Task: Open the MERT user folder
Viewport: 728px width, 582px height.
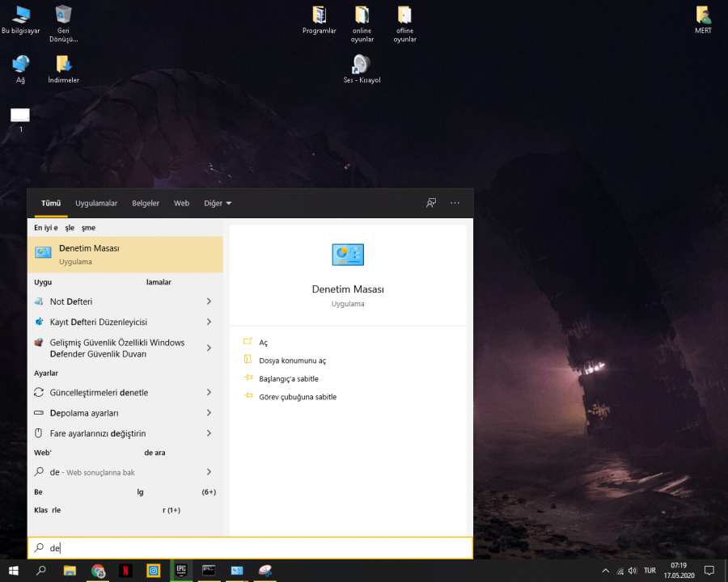Action: 703,20
